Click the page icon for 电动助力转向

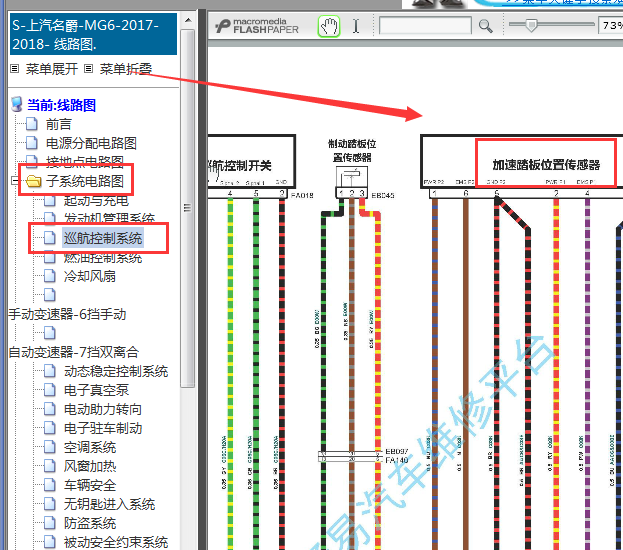tap(50, 409)
